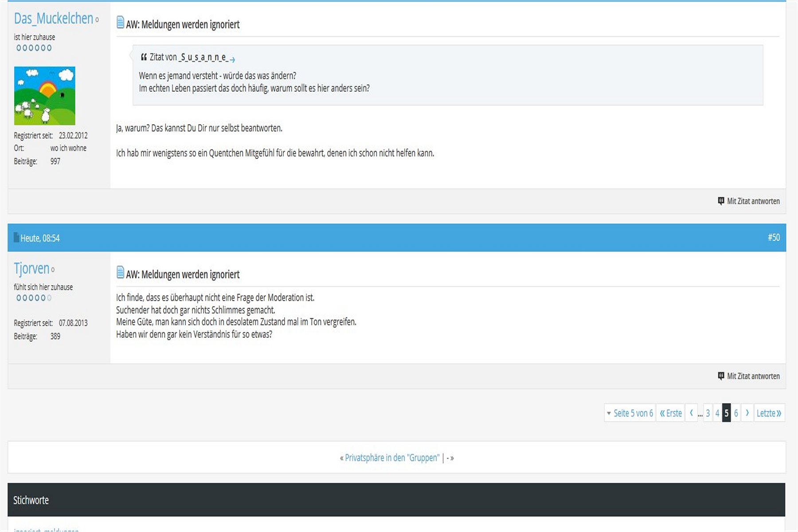
Task: Click the view-post arrow after _S_u_s_a_n_n_e_ quote
Action: click(x=232, y=59)
